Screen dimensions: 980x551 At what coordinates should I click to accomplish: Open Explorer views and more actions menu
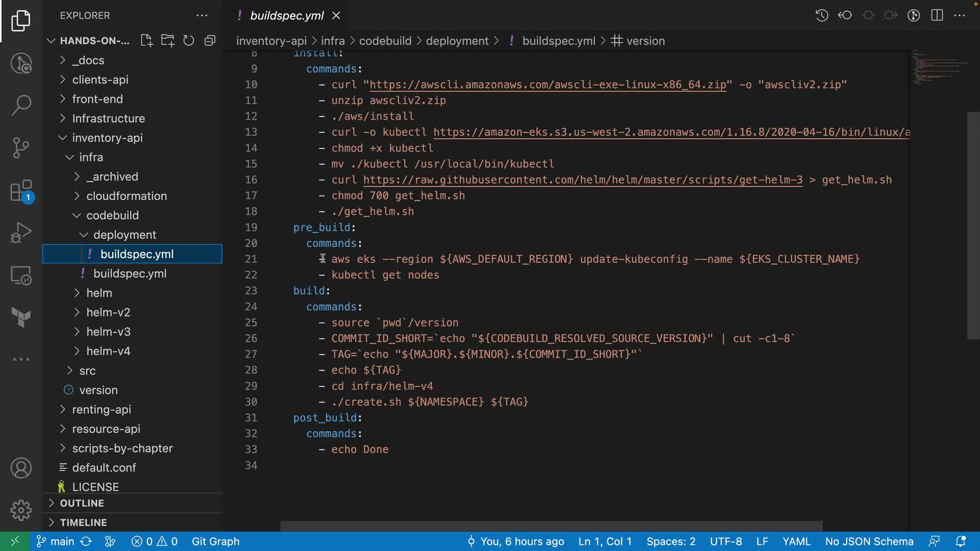coord(202,15)
